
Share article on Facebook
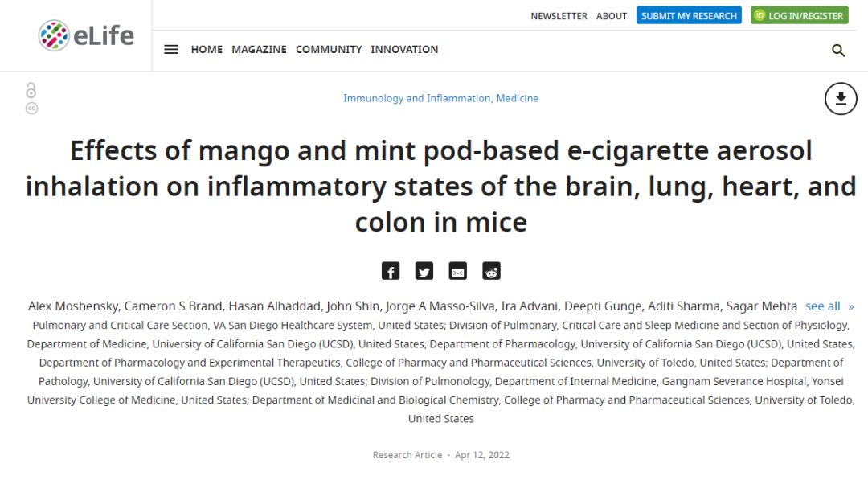click(x=391, y=271)
